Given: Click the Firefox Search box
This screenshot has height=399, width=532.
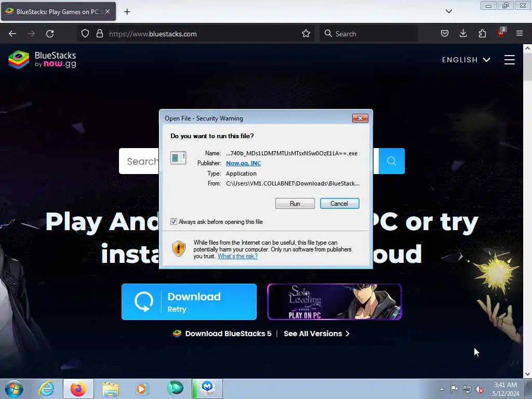Looking at the screenshot, I should 368,34.
